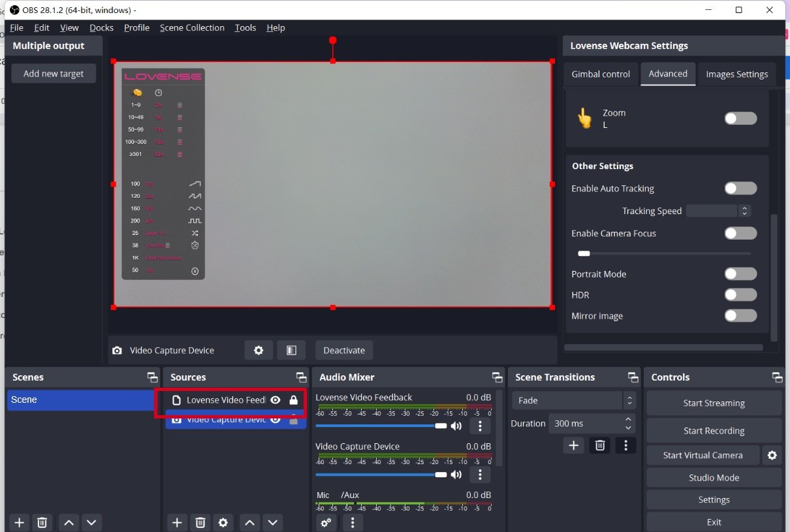Start Recording
The image size is (790, 532).
[714, 430]
